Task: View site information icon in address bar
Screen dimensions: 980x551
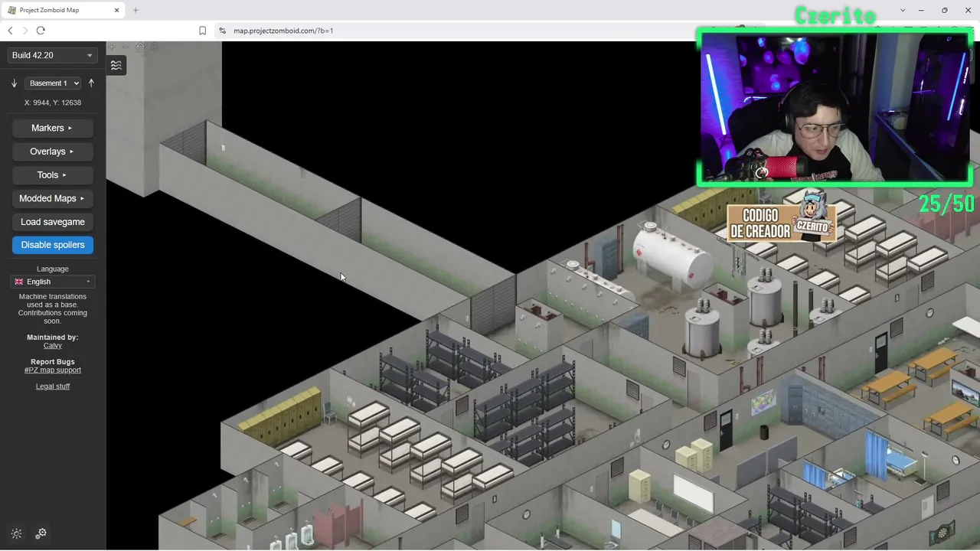Action: point(222,31)
